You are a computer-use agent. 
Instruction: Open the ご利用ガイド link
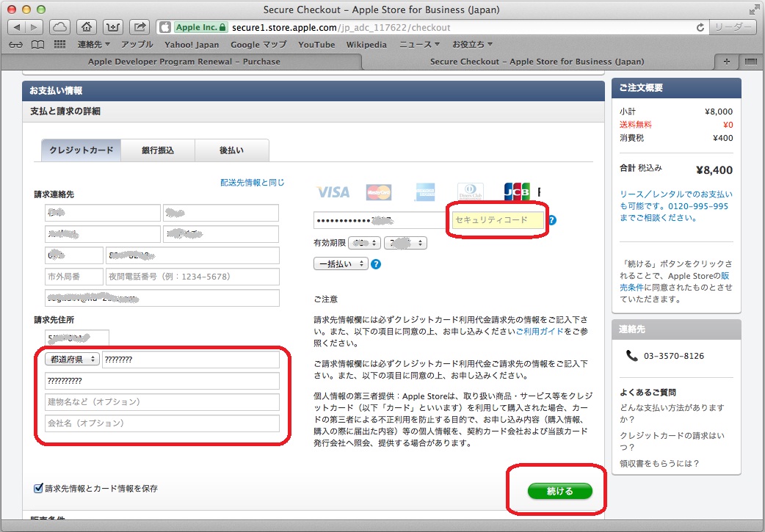click(x=540, y=332)
